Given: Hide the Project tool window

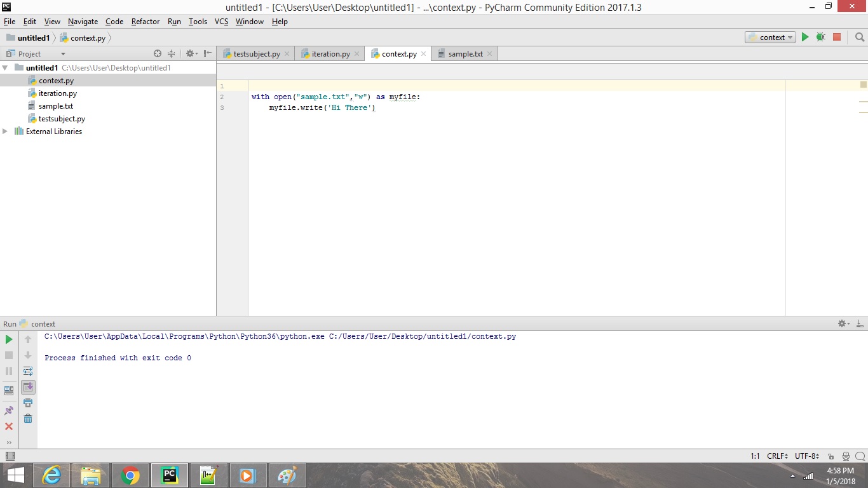Looking at the screenshot, I should point(207,54).
